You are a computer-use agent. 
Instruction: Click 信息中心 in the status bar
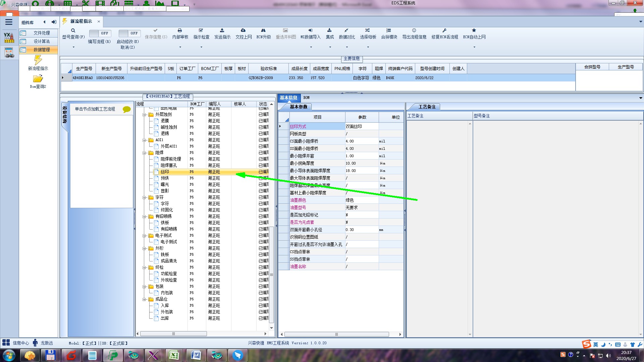click(20, 343)
